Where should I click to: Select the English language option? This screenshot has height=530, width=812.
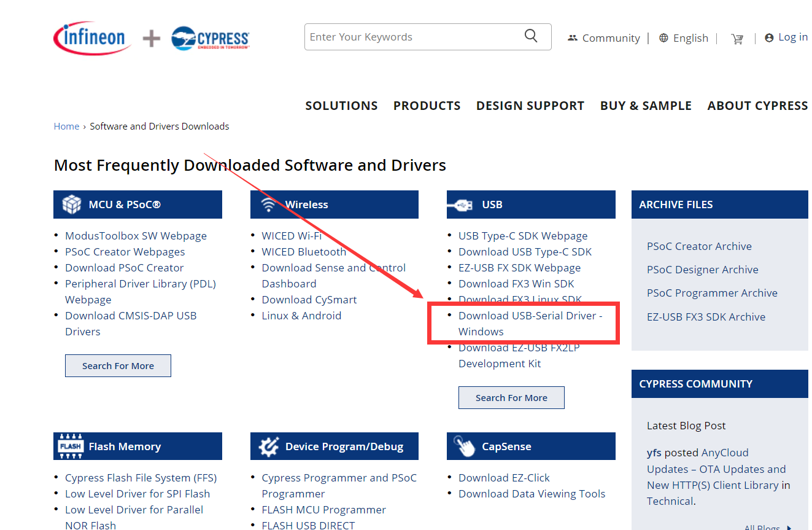point(690,38)
